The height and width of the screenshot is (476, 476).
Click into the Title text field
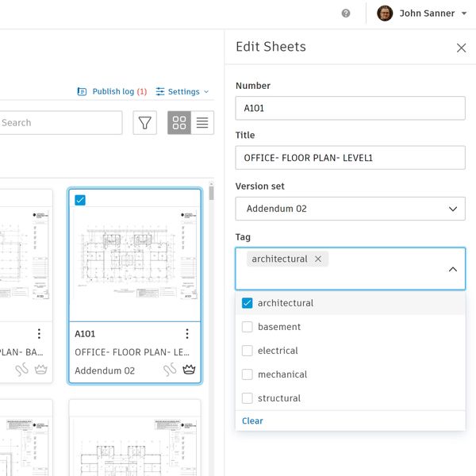pyautogui.click(x=350, y=158)
